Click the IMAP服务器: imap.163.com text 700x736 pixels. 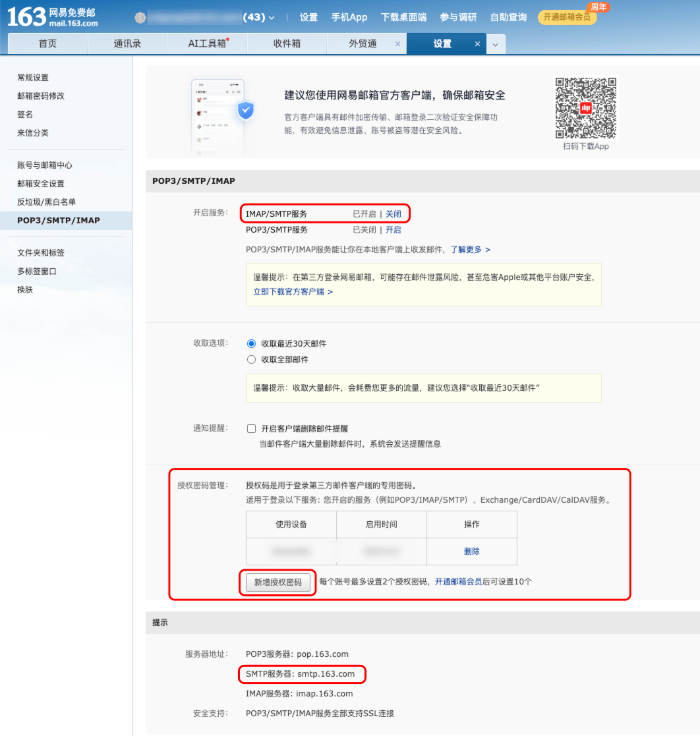299,694
